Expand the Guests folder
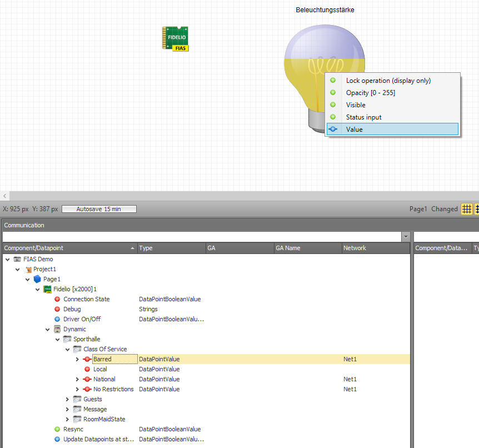Viewport: 479px width, 448px height. [x=67, y=400]
